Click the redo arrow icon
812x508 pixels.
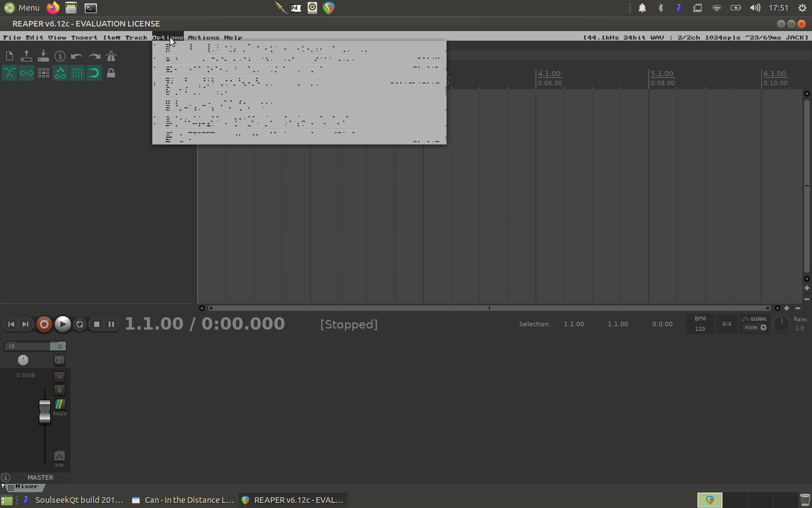(x=94, y=56)
